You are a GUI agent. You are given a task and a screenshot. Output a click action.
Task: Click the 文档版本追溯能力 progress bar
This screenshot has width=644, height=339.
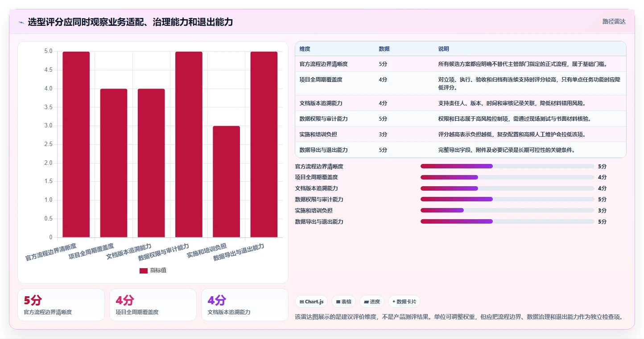pos(508,188)
